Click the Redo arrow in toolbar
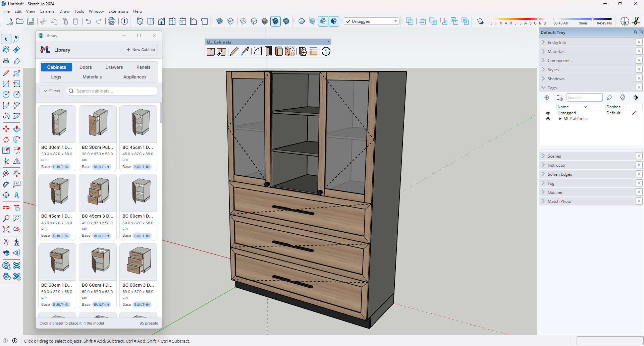The image size is (644, 346). (x=99, y=21)
